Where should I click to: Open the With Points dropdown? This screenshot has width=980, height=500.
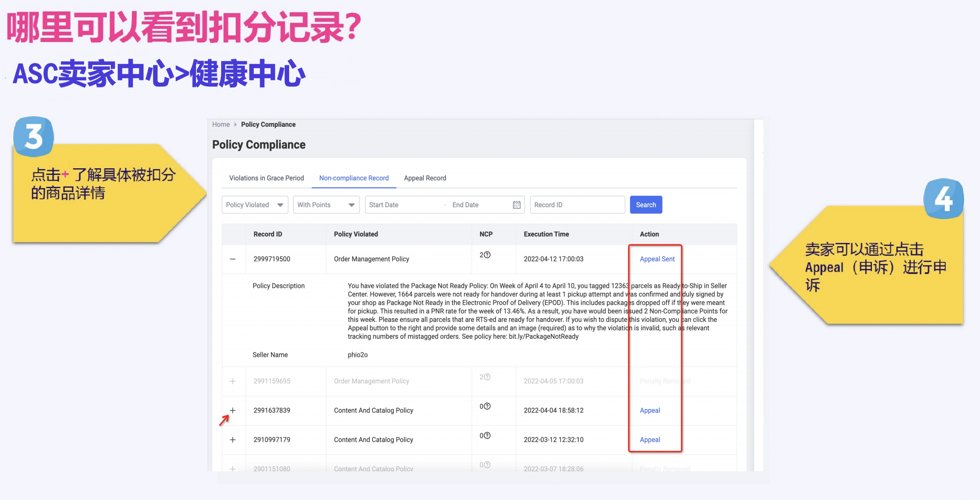tap(326, 205)
